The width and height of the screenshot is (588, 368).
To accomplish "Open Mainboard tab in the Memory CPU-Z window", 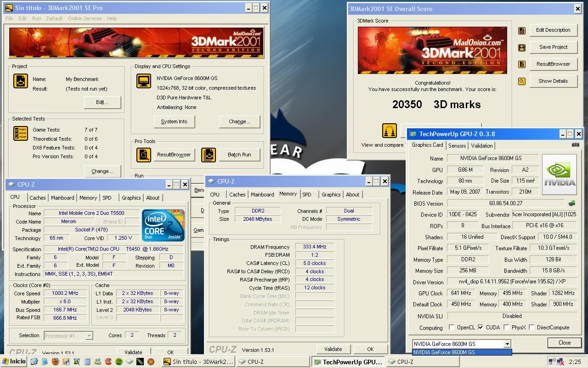I will (x=262, y=195).
